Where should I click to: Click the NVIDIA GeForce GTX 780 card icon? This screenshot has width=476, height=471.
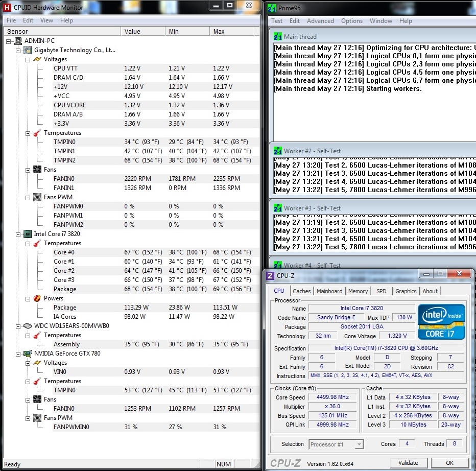[x=28, y=354]
